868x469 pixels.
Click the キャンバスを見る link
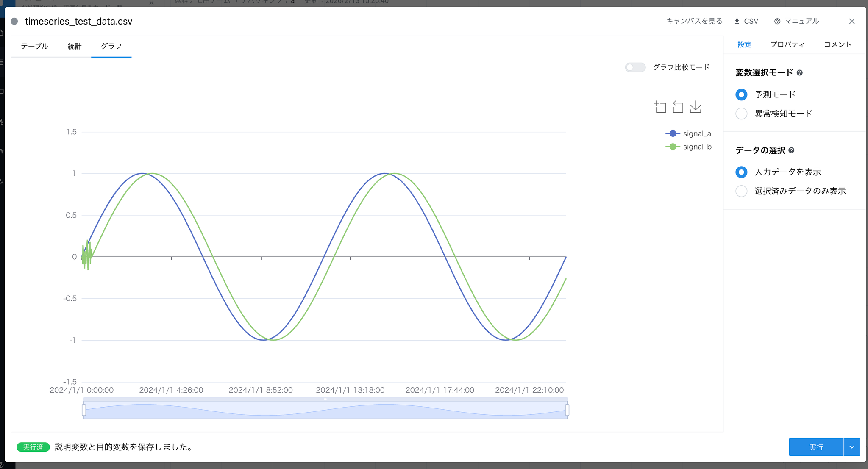[x=694, y=21]
